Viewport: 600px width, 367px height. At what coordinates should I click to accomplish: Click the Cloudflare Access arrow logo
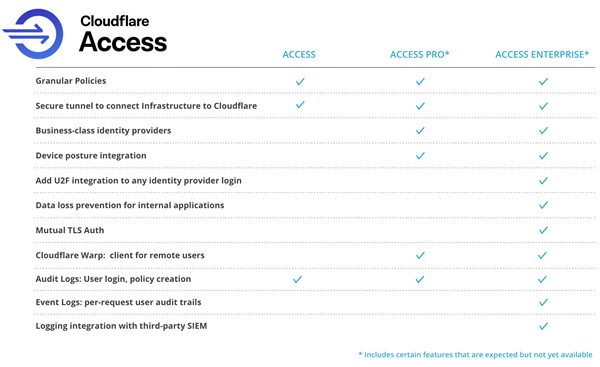[x=33, y=34]
